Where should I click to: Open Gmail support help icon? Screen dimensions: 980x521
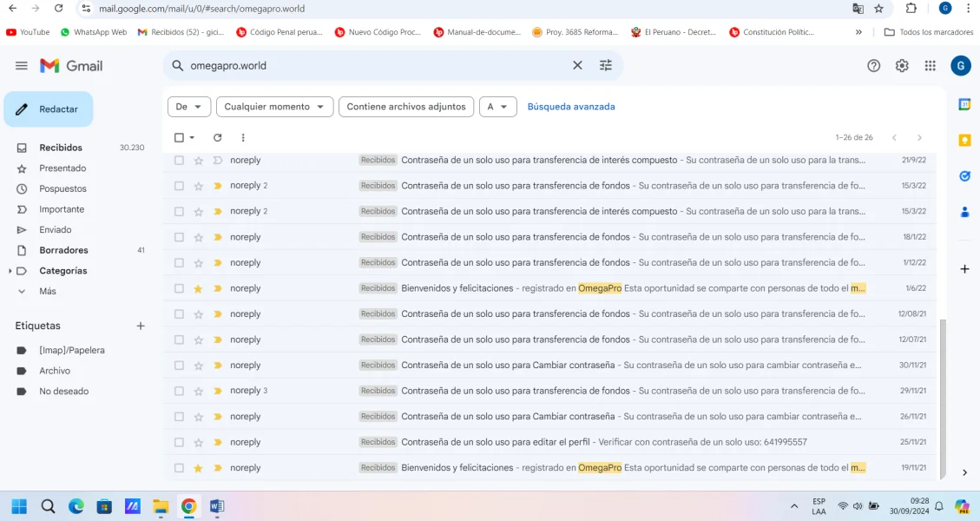point(874,66)
